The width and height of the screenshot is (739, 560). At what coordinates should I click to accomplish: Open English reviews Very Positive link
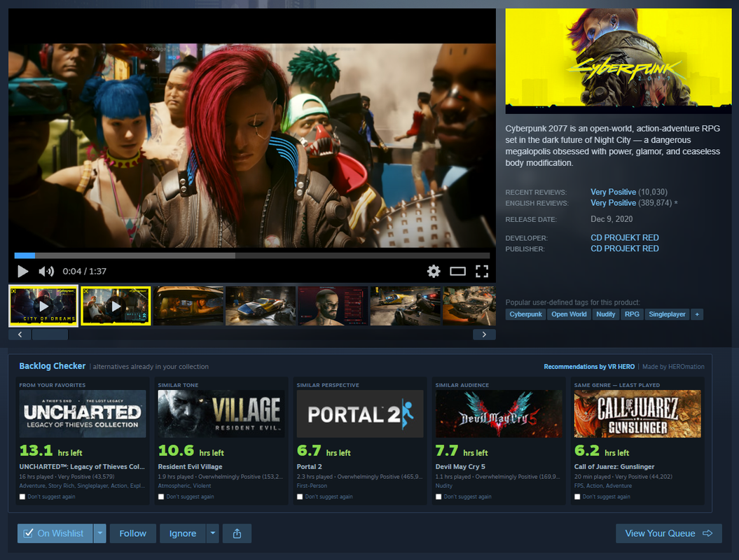click(x=613, y=203)
